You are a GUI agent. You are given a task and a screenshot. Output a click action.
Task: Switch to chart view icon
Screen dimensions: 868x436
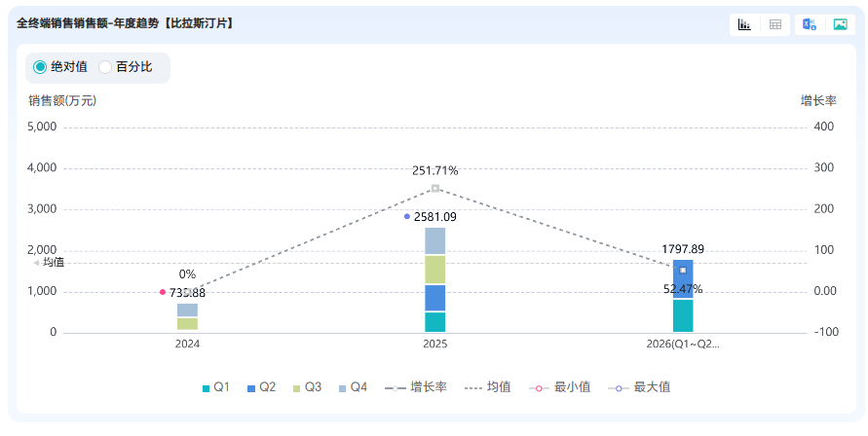point(744,24)
